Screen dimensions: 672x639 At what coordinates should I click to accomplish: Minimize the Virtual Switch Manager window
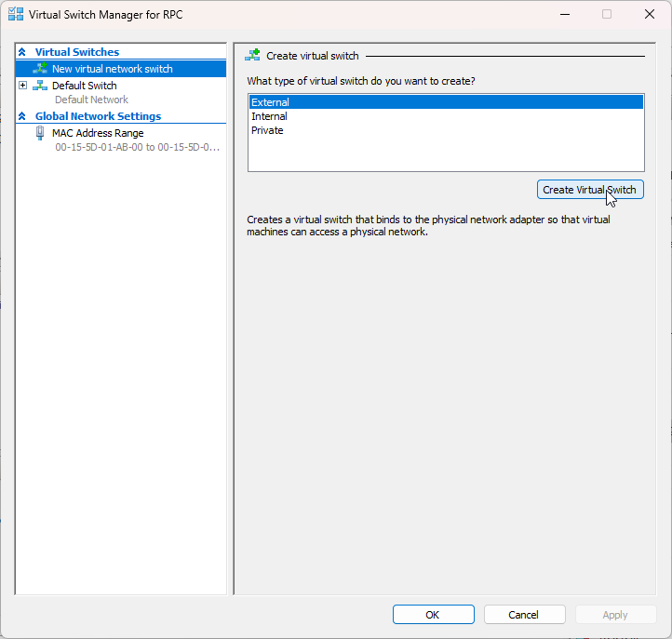click(x=565, y=14)
